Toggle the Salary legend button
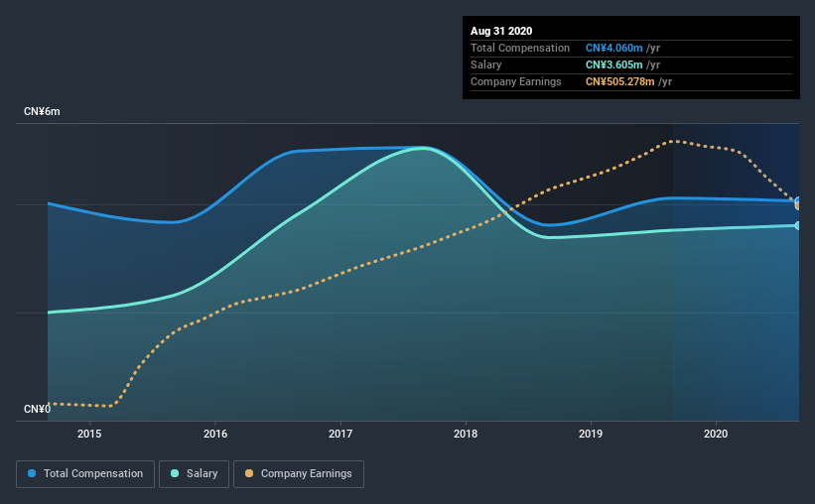 (194, 474)
